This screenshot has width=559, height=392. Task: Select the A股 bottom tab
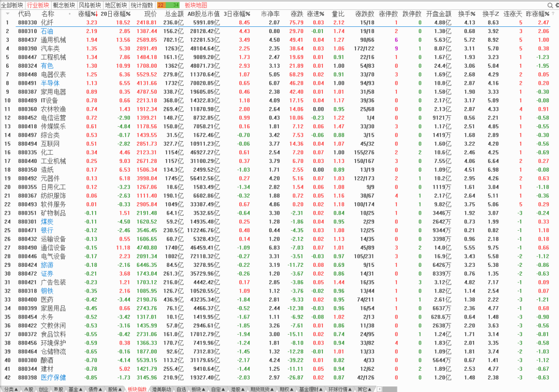[x=28, y=389]
